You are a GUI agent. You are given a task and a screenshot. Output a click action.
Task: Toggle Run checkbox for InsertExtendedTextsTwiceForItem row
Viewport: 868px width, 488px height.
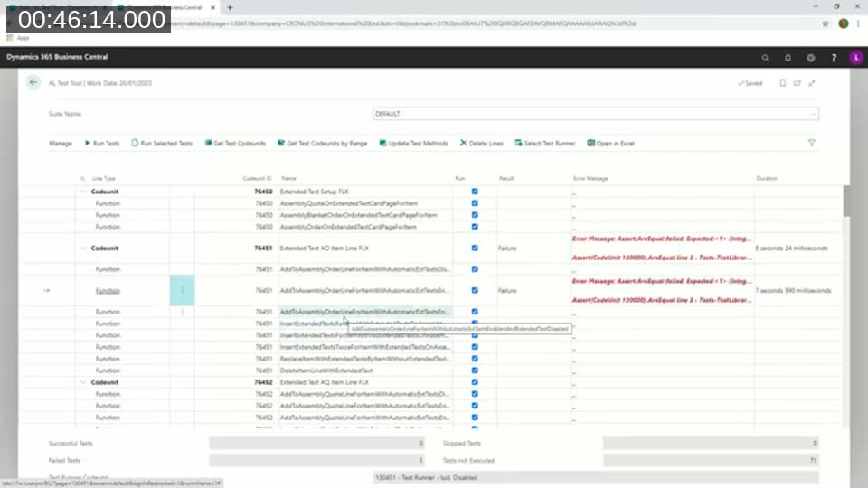pyautogui.click(x=475, y=347)
